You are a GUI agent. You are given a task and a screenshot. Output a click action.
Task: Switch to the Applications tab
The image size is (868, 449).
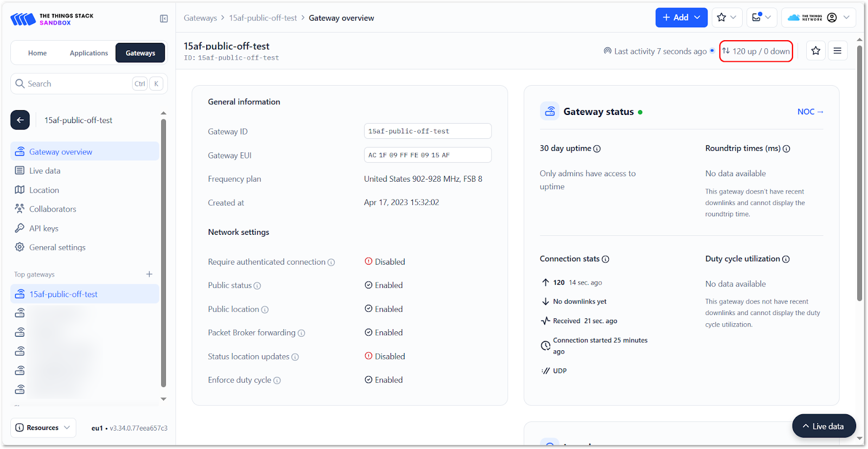click(x=89, y=53)
